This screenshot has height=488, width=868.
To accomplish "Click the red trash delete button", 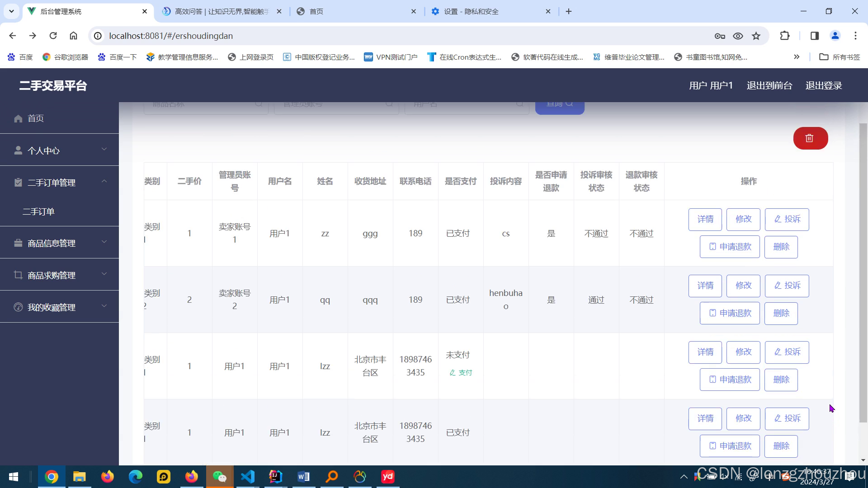I will coord(810,138).
